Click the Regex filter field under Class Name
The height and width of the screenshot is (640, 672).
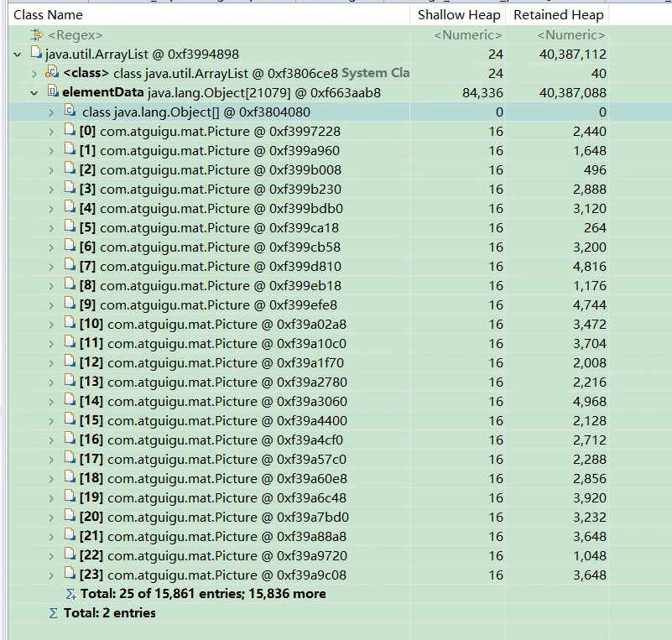tap(209, 34)
